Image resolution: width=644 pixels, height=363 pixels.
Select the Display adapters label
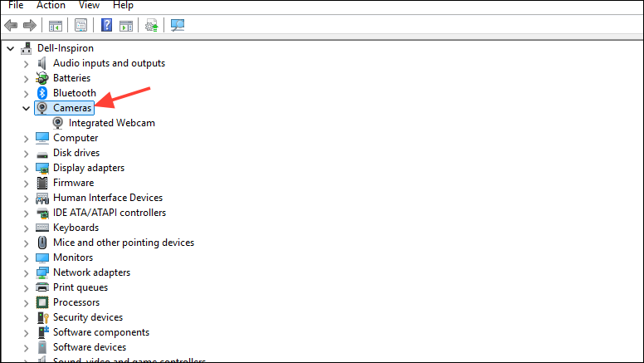[x=89, y=168]
